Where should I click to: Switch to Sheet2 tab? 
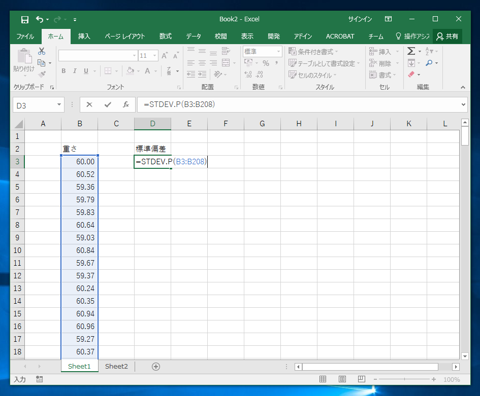click(116, 366)
